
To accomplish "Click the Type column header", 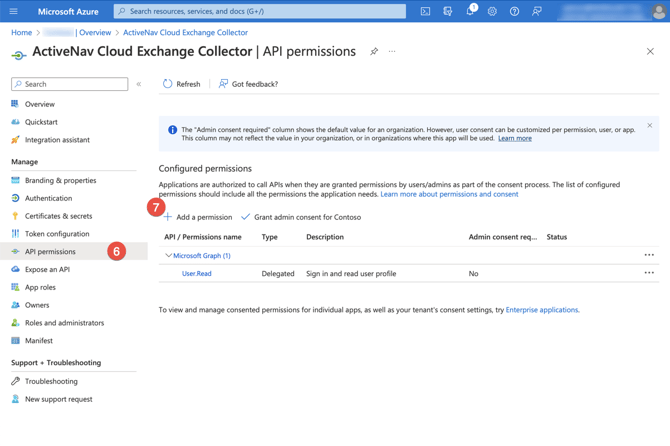I will pyautogui.click(x=270, y=237).
